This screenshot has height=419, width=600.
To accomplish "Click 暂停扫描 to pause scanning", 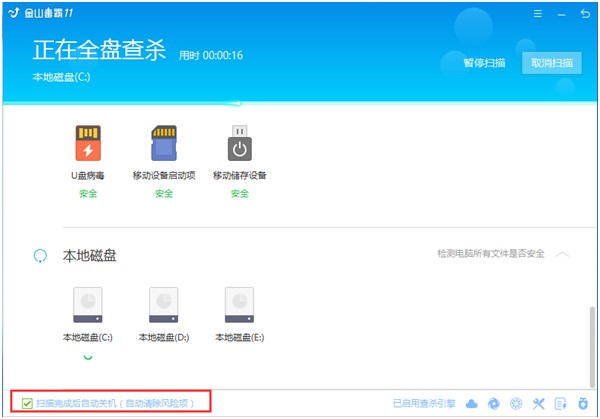I will click(484, 63).
